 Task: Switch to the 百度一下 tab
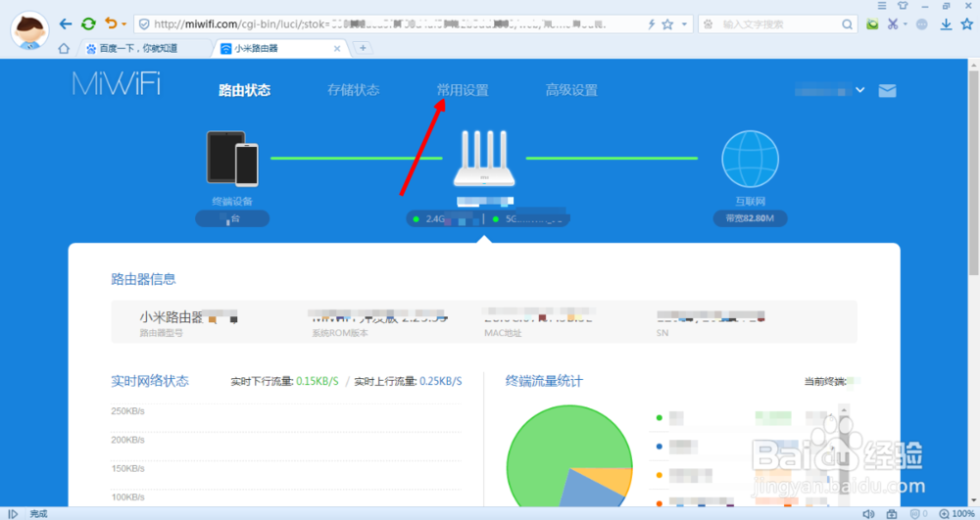(x=145, y=48)
